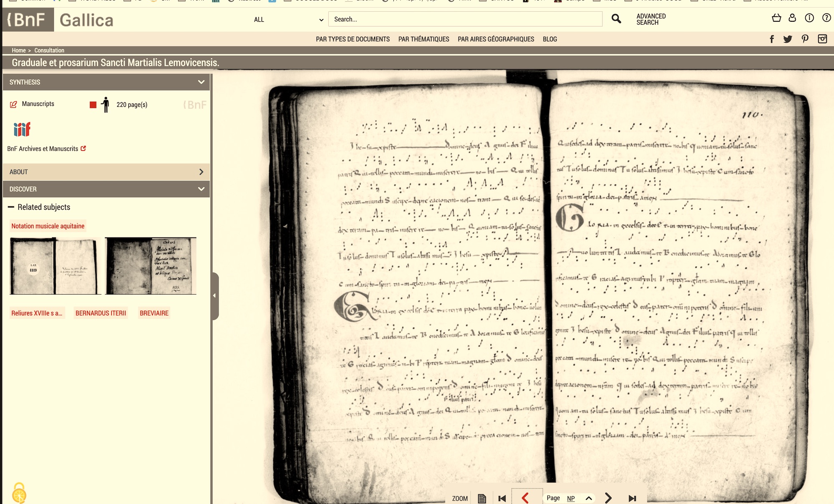Go to Home breadcrumb
The image size is (834, 504).
tap(19, 50)
